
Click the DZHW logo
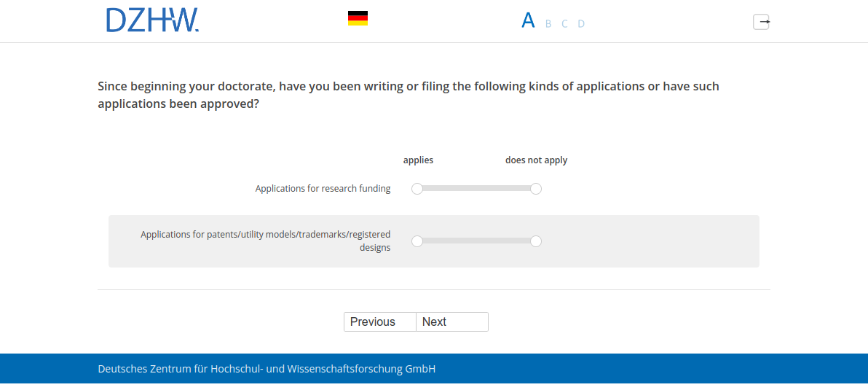point(152,20)
